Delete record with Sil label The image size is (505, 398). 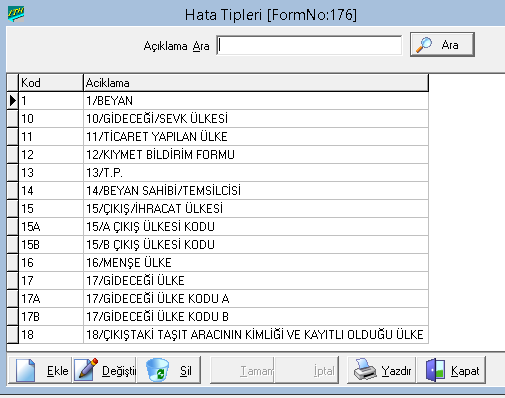pos(186,371)
